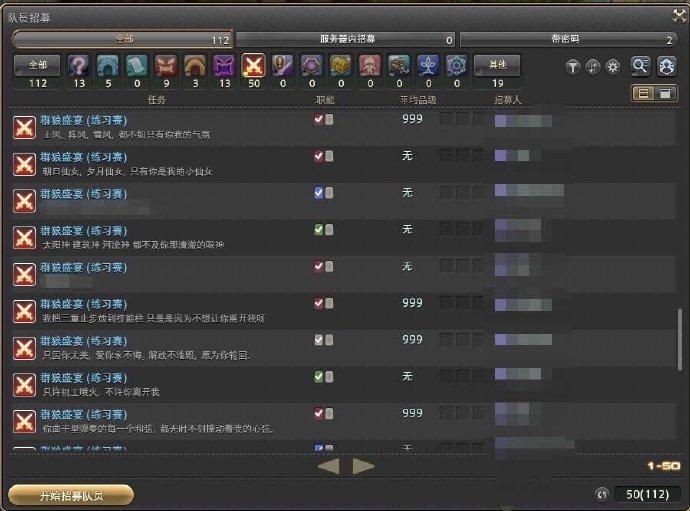The width and height of the screenshot is (690, 511).
Task: Switch to the 全部 tab showing 112
Action: click(x=123, y=40)
